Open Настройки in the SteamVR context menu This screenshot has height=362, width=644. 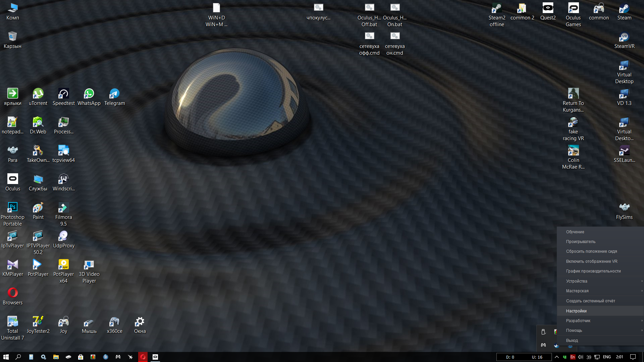coord(600,311)
